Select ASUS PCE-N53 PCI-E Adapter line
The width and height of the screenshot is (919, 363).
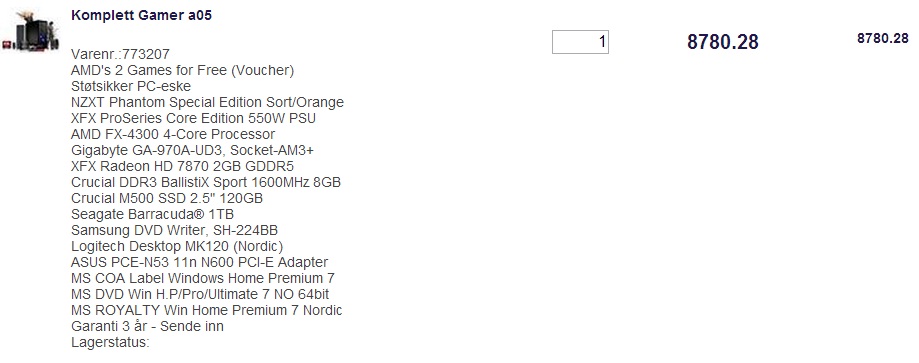[199, 262]
